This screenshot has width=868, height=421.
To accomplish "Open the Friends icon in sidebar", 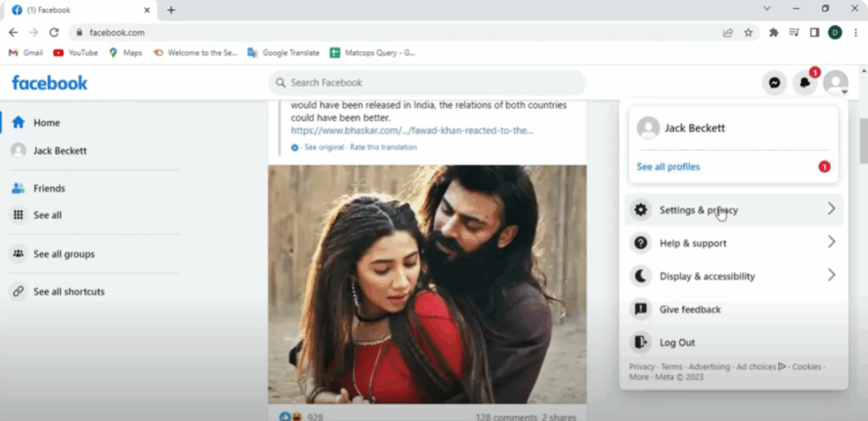I will [x=18, y=188].
